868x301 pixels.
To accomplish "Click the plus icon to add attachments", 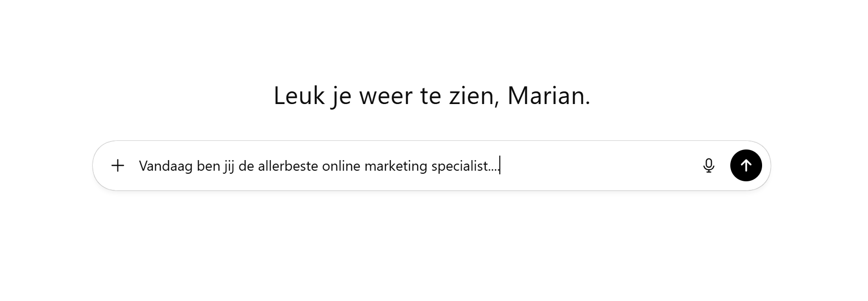I will 118,166.
